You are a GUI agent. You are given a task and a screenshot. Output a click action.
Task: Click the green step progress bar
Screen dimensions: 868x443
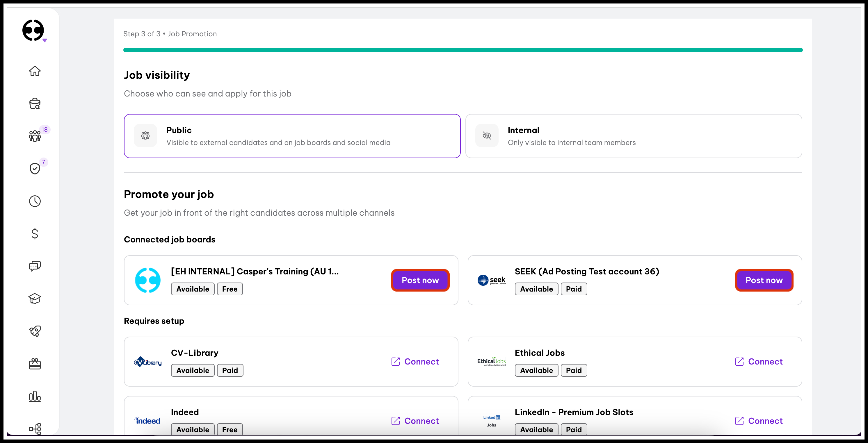(463, 50)
